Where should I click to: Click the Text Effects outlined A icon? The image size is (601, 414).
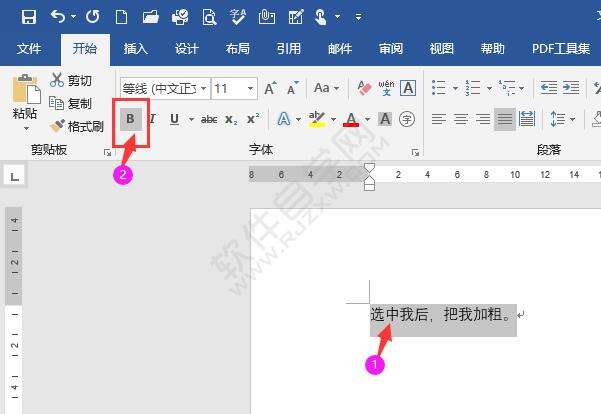pos(284,119)
